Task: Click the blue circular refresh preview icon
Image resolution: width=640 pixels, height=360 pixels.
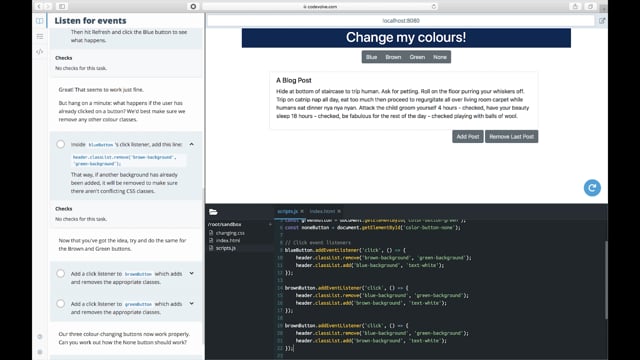Action: pyautogui.click(x=592, y=188)
